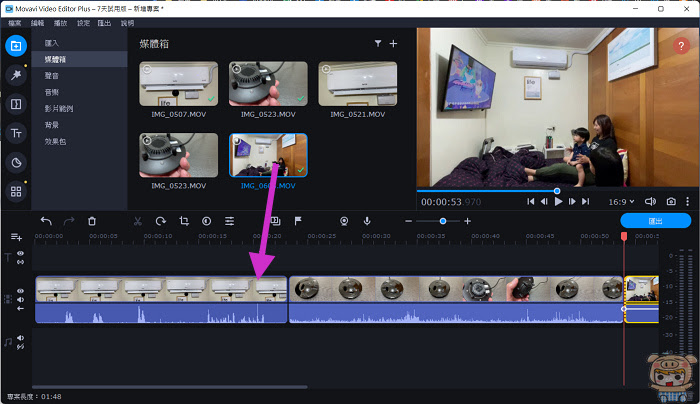Step back one frame

coord(544,202)
